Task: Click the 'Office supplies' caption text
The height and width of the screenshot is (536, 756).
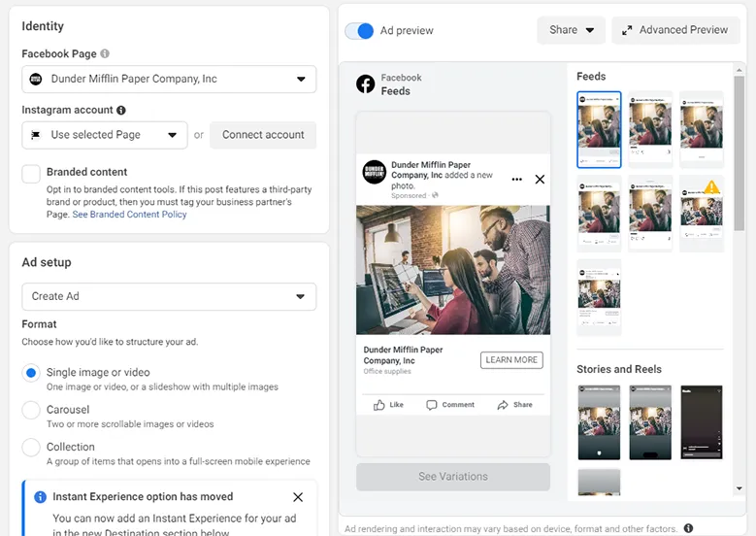Action: point(387,372)
